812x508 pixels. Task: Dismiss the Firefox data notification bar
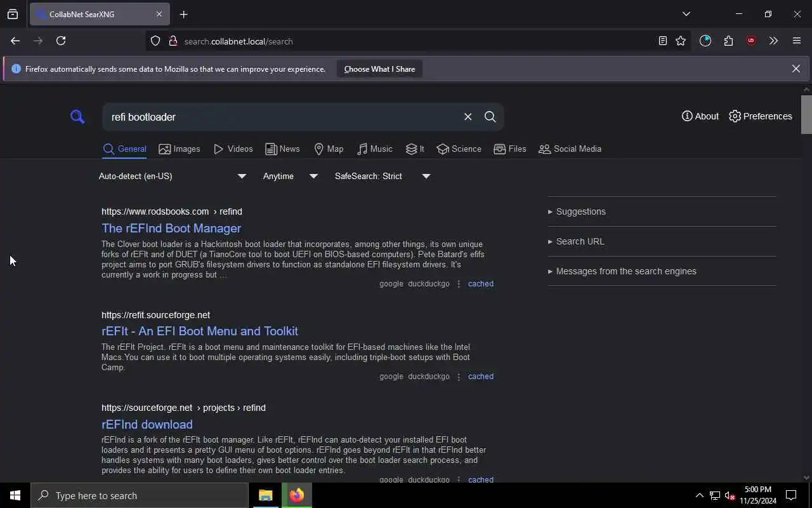(x=796, y=69)
